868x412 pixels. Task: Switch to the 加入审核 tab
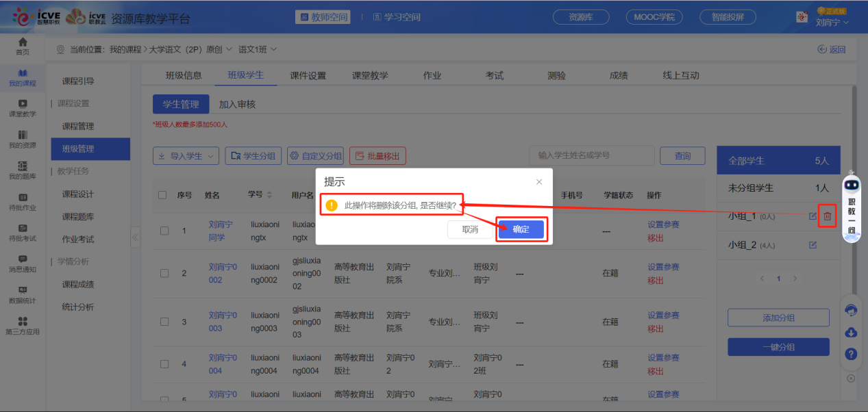(x=237, y=104)
